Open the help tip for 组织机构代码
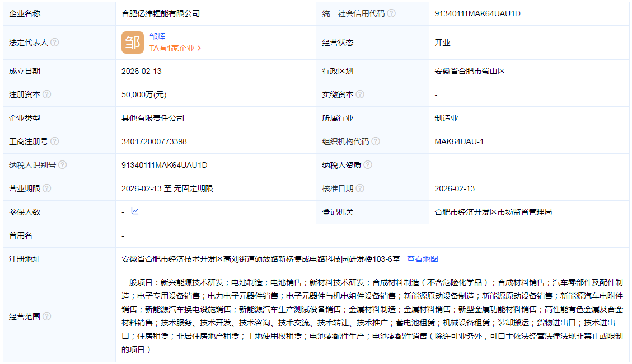The width and height of the screenshot is (632, 364). 377,141
